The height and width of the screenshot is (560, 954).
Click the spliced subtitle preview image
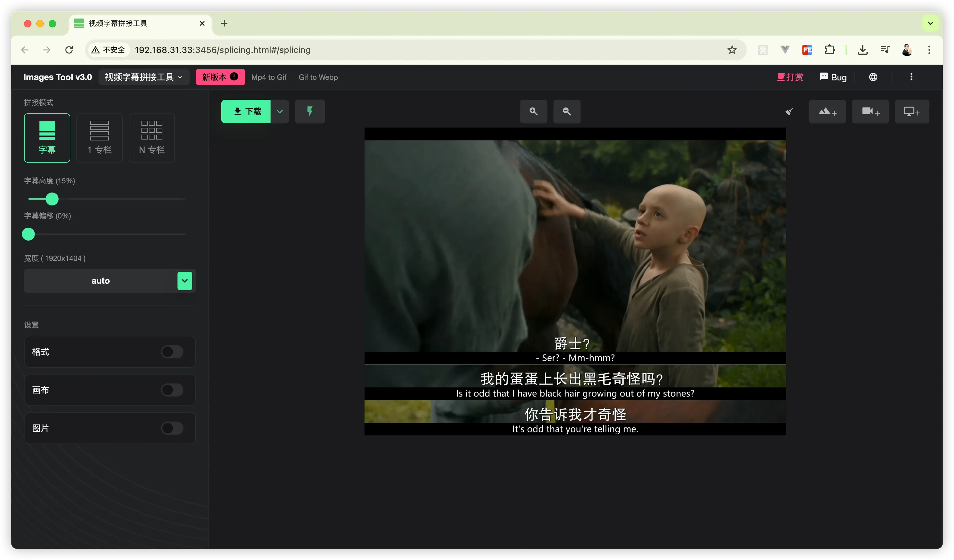coord(575,282)
